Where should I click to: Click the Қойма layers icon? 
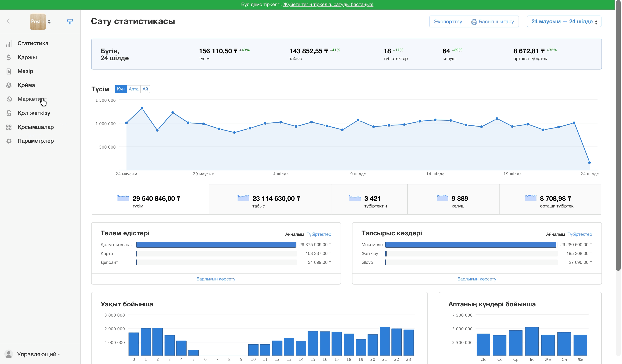[x=9, y=85]
